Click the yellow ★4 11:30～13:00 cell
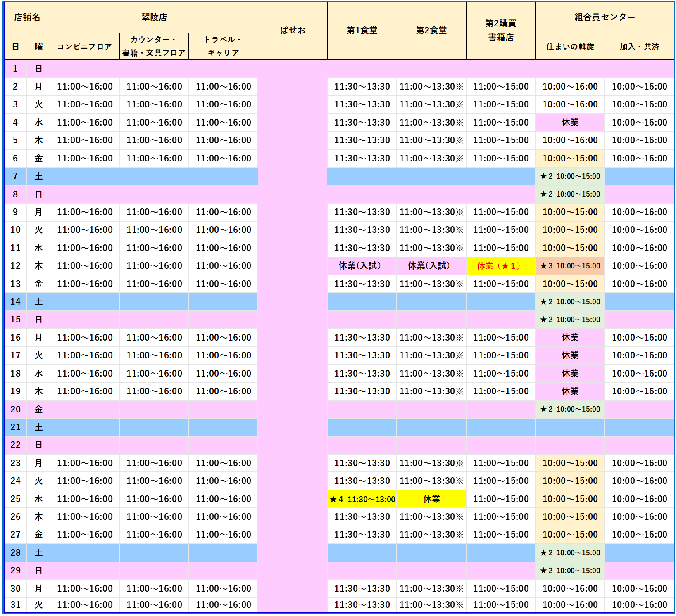 tap(362, 499)
